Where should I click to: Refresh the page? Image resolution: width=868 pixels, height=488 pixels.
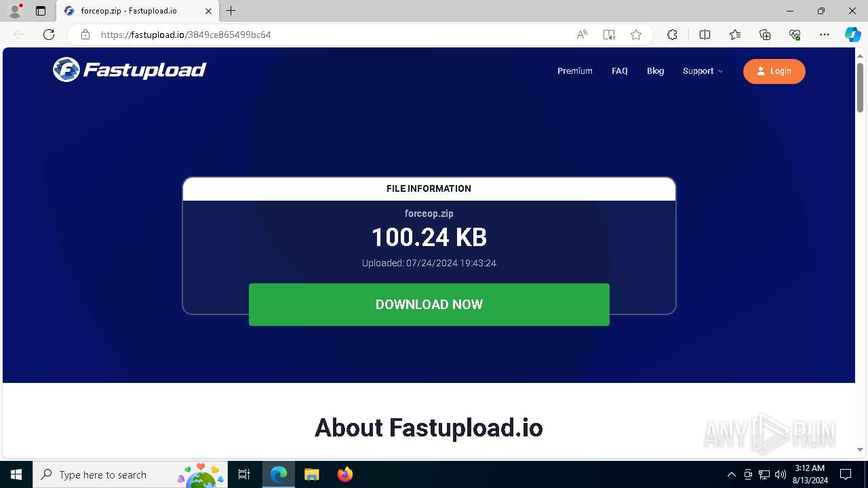click(x=49, y=35)
